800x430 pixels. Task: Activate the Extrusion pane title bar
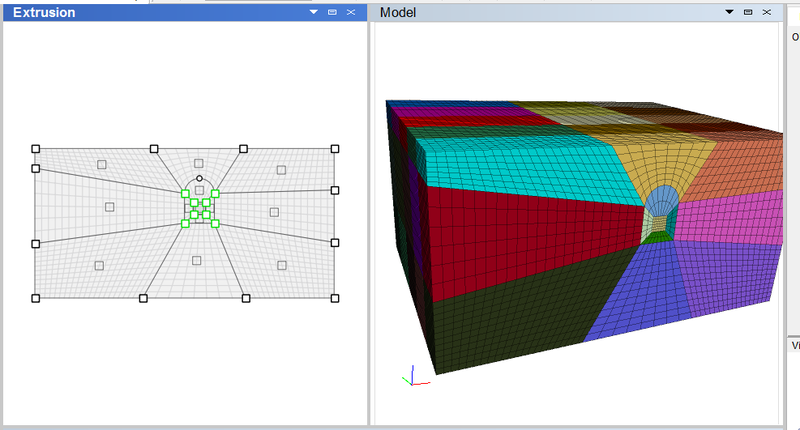click(150, 12)
